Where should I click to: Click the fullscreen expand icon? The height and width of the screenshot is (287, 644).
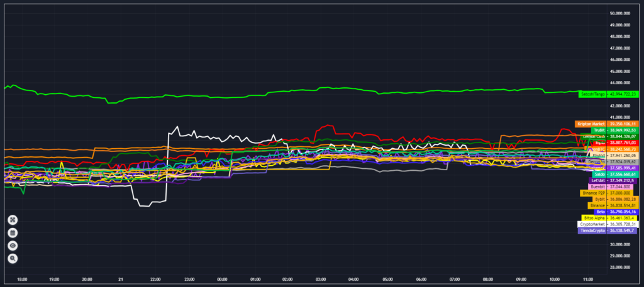[x=13, y=220]
